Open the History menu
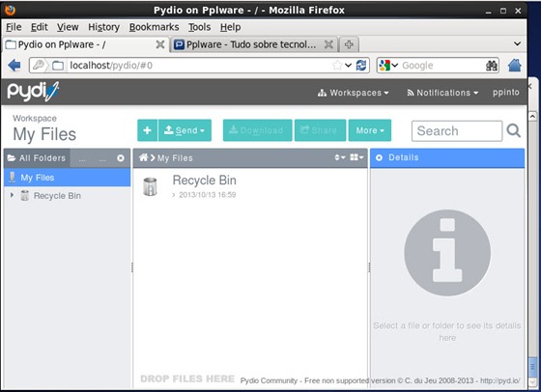This screenshot has width=541, height=392. 104,27
